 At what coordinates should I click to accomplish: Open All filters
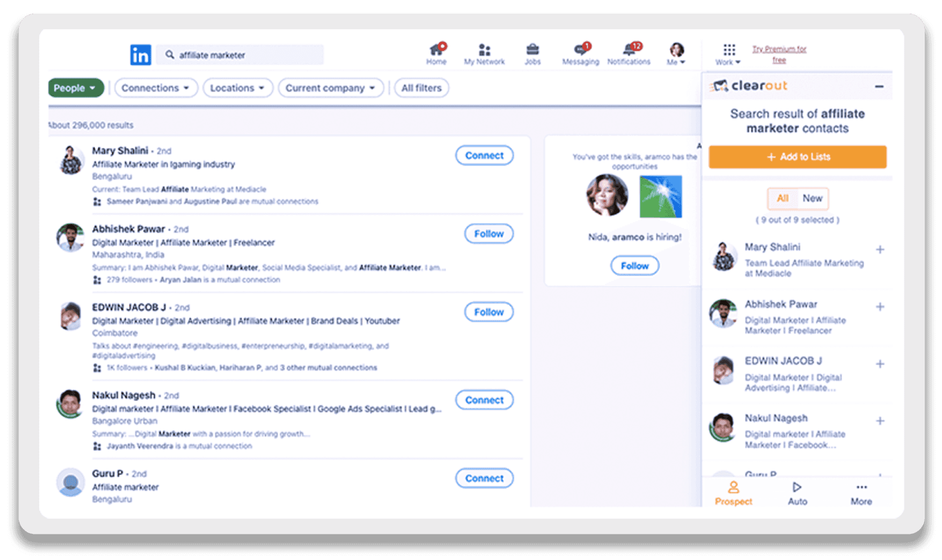(421, 88)
